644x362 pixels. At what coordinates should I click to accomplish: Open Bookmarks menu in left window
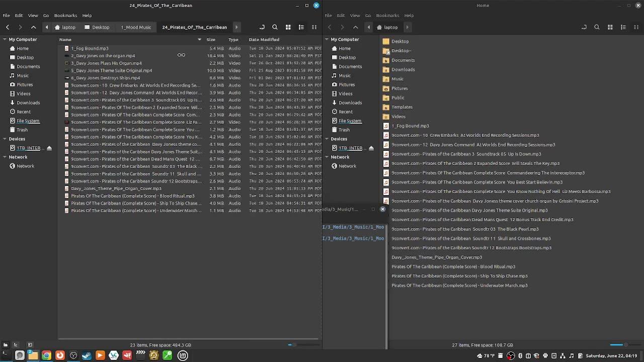tap(65, 16)
